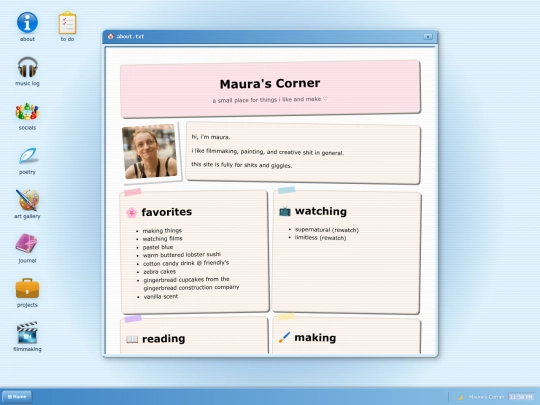
Task: Open the filmmaking clapperboard icon
Action: click(27, 337)
